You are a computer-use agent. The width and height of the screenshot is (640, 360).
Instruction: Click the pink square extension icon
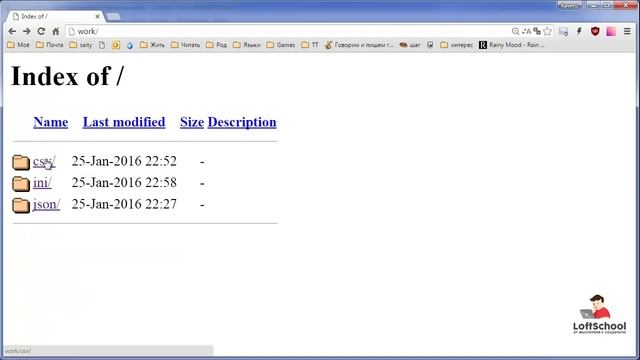[x=611, y=31]
